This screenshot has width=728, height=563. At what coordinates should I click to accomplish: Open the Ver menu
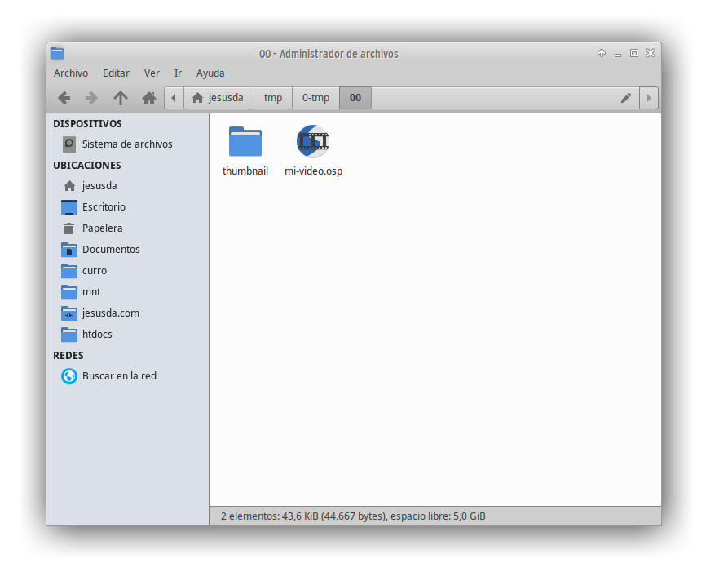[x=152, y=73]
